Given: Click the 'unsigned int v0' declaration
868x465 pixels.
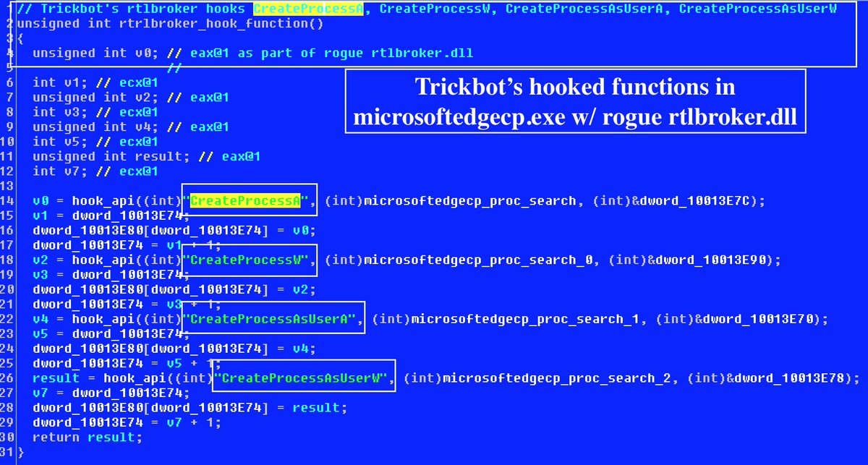Looking at the screenshot, I should click(94, 54).
